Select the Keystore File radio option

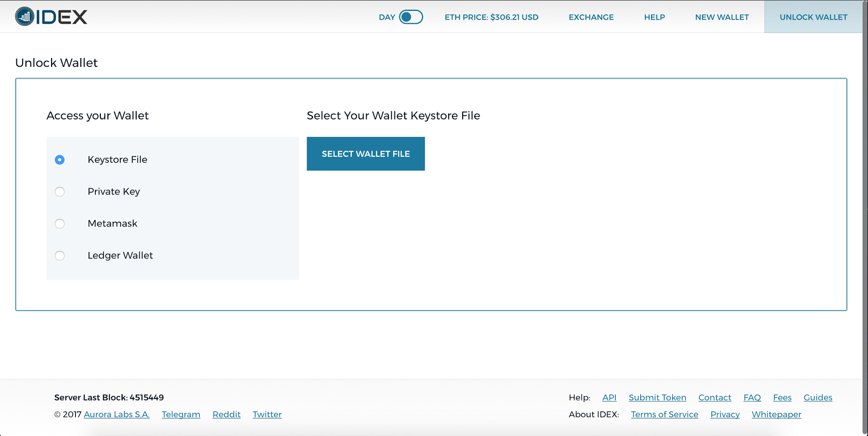tap(60, 160)
